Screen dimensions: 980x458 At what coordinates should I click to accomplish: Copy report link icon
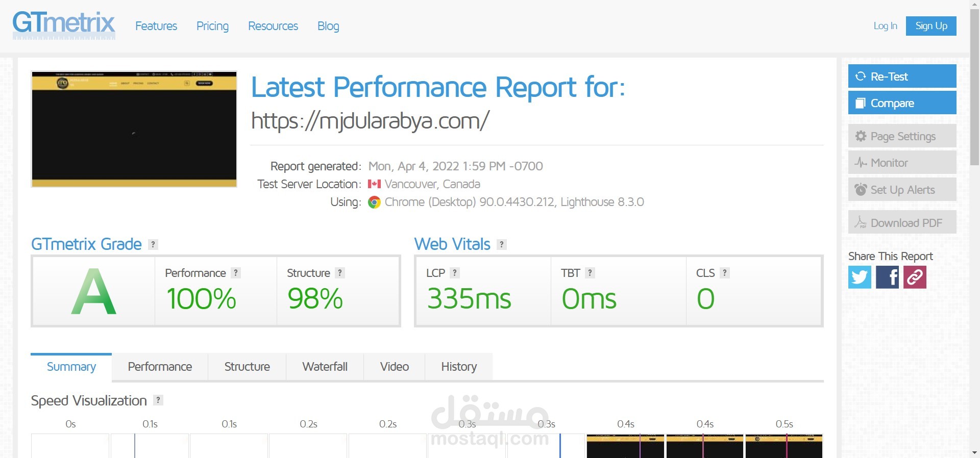pos(915,277)
